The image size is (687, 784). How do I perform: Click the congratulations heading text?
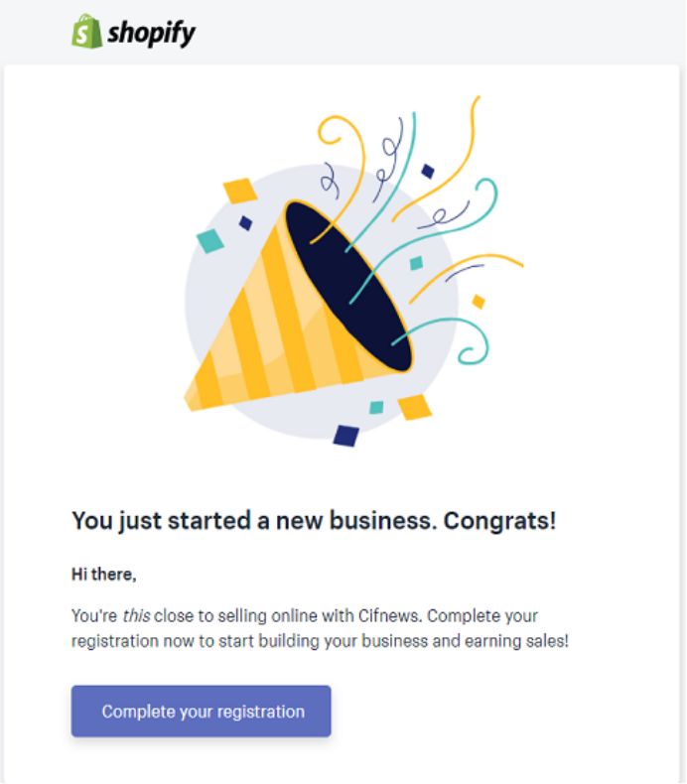tap(314, 520)
